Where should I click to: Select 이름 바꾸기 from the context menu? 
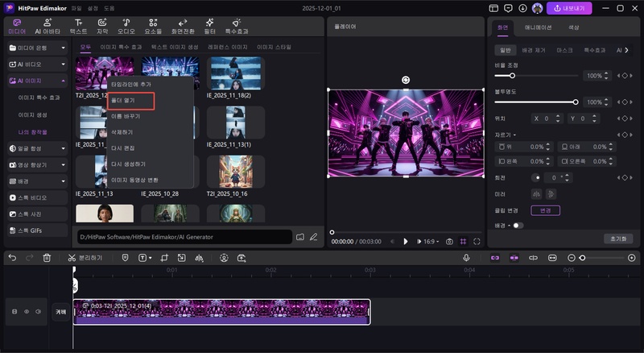125,116
